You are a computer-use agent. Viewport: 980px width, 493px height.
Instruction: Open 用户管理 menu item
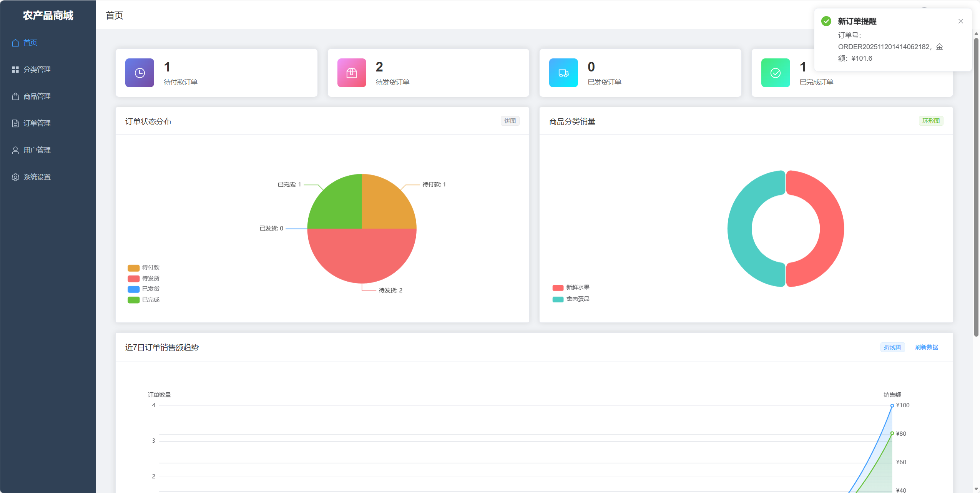coord(37,150)
